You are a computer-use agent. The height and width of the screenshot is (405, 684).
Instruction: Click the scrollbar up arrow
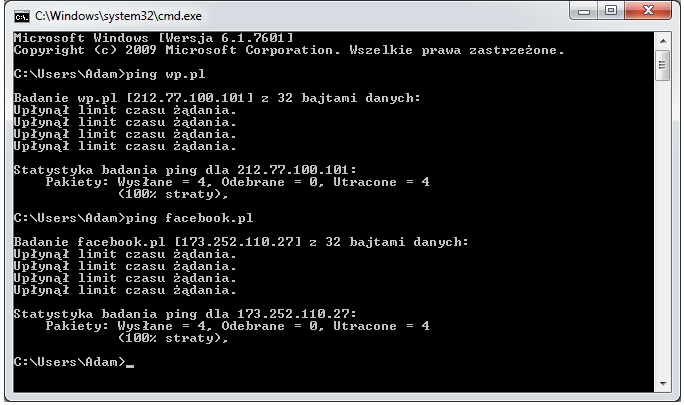663,41
